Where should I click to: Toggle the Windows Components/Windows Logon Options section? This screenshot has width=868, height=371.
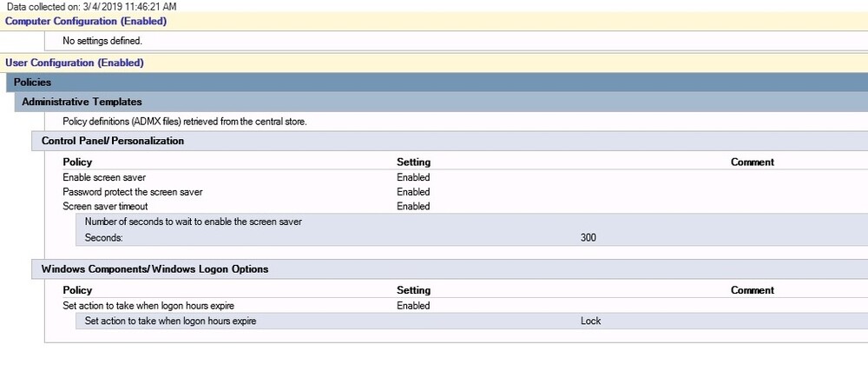click(155, 269)
